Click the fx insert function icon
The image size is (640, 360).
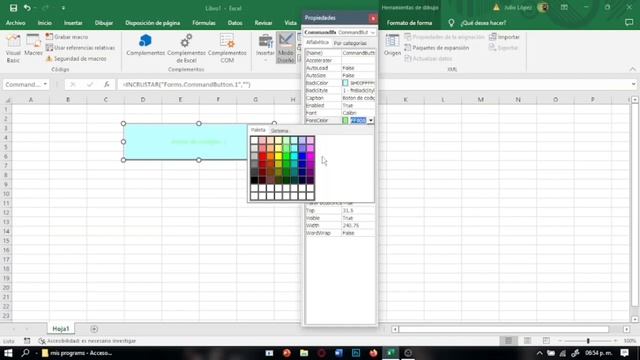107,84
